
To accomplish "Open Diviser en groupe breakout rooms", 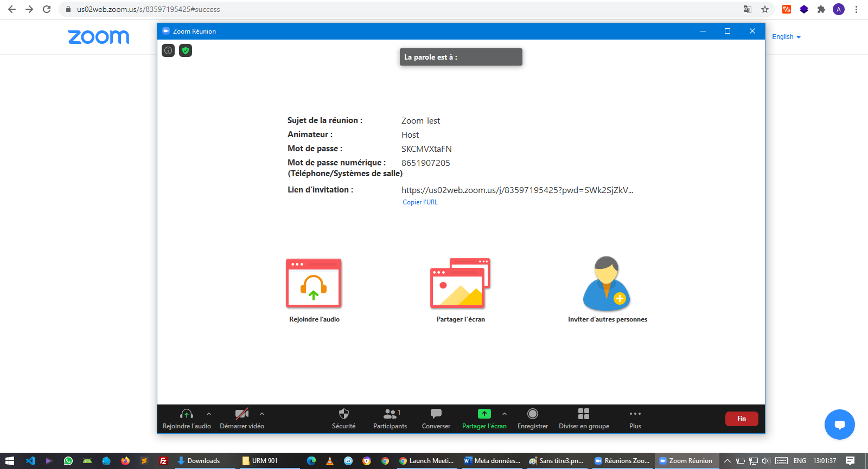I will coord(584,418).
